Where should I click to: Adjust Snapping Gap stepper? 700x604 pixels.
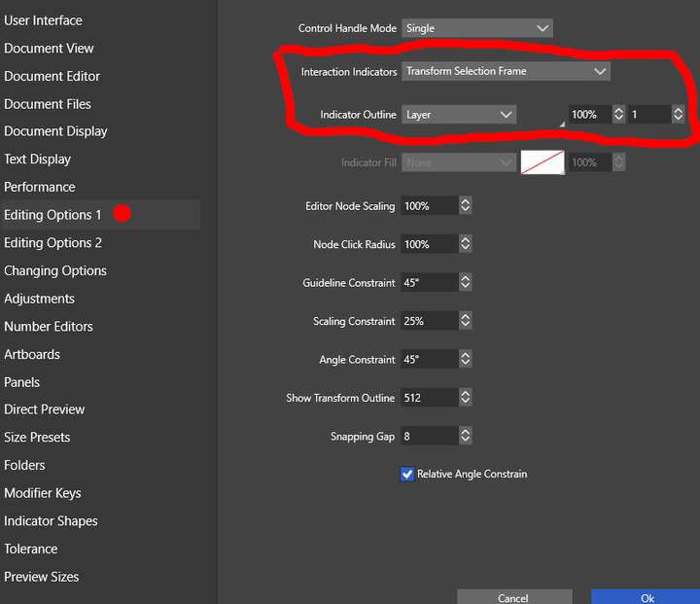pos(465,436)
